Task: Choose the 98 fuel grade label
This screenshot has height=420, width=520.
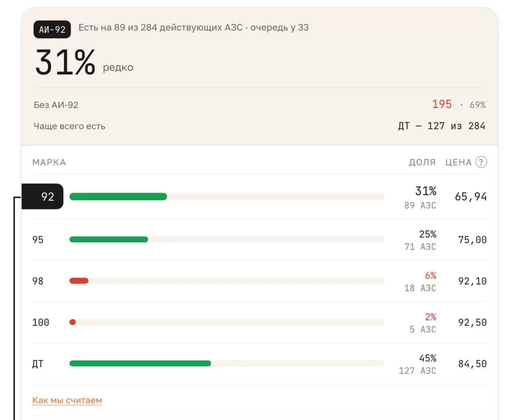Action: coord(38,281)
